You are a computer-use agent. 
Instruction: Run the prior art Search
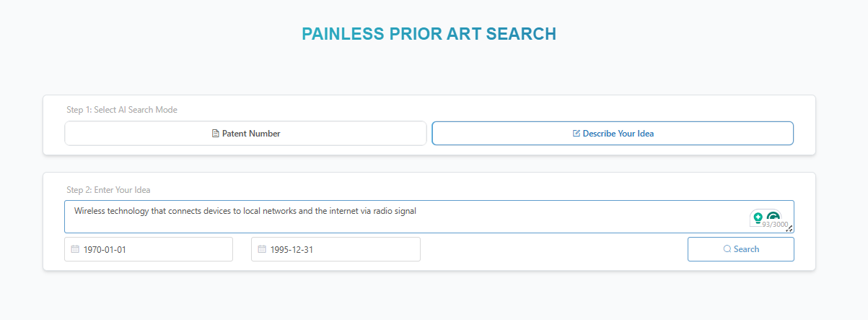coord(741,249)
